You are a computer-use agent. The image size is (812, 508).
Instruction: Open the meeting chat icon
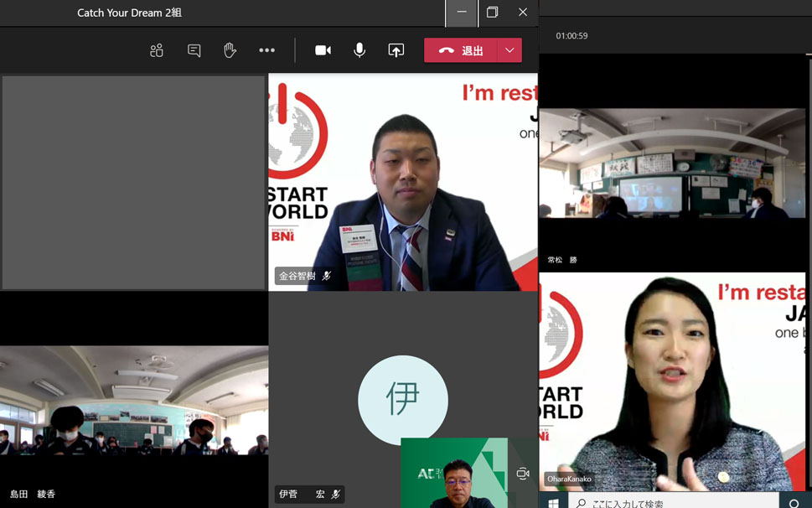(x=194, y=50)
